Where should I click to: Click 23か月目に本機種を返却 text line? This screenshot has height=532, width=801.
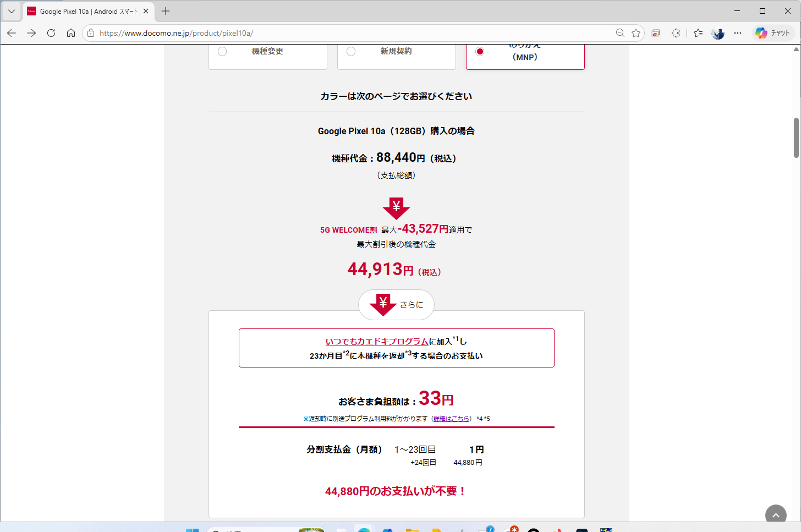click(396, 355)
